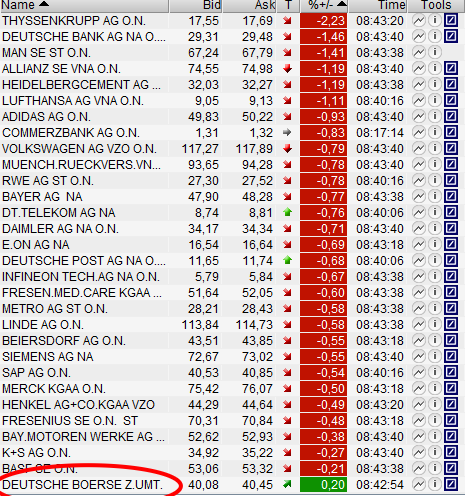Image resolution: width=465 pixels, height=496 pixels.
Task: Click the red -2,23 change cell
Action: 323,21
